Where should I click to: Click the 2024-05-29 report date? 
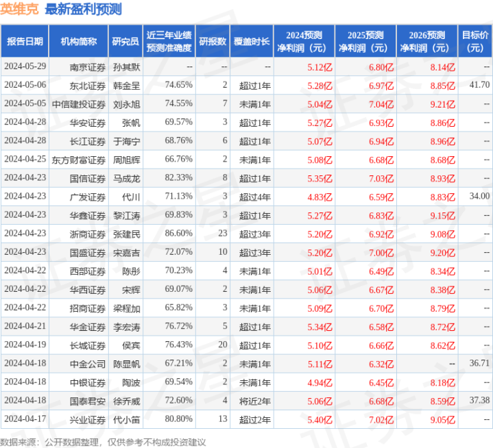pos(25,66)
